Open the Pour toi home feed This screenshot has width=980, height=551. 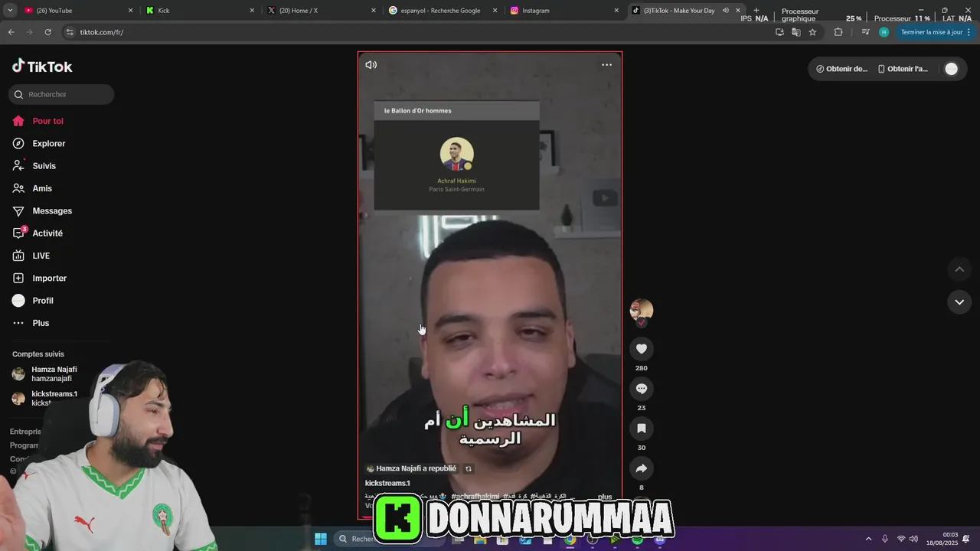[38, 121]
